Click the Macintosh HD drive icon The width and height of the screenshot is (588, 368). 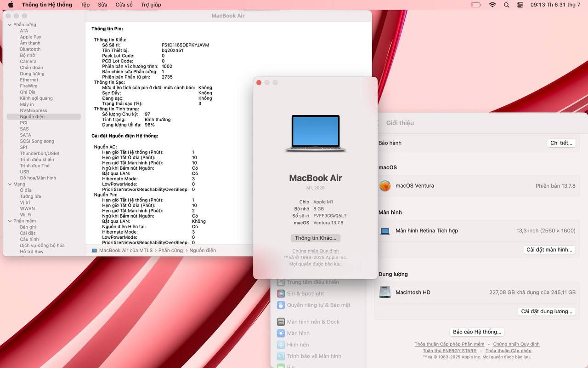tap(385, 292)
